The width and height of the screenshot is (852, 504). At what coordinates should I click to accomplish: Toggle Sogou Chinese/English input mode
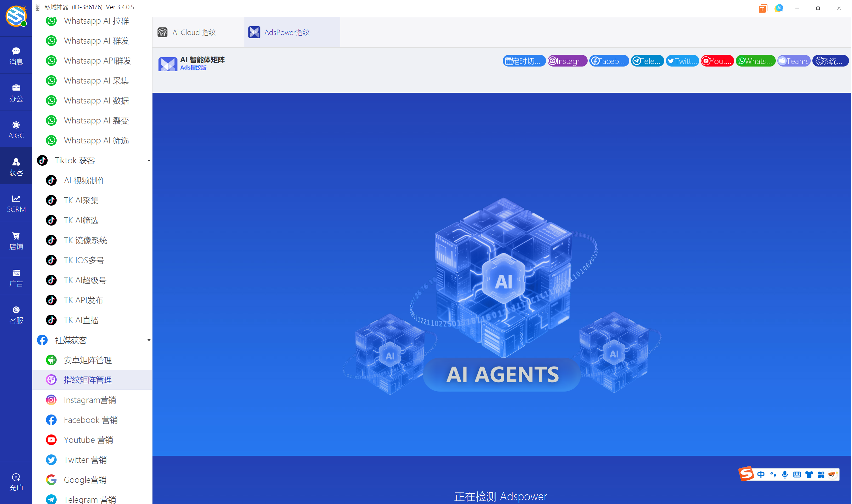point(760,474)
